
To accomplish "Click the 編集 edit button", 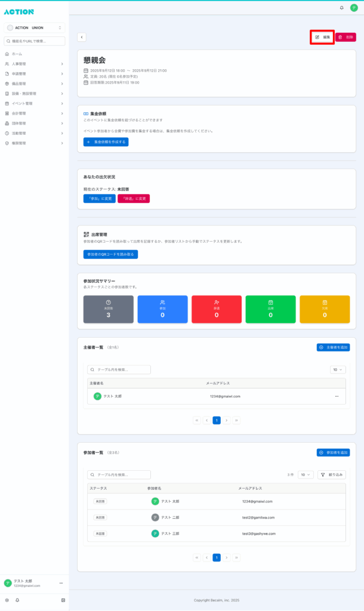I will pyautogui.click(x=322, y=37).
